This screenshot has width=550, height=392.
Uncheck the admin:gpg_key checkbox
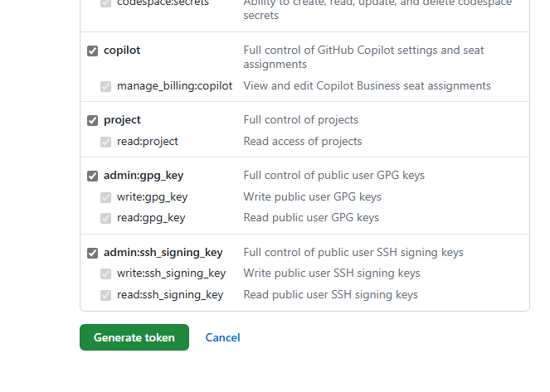(x=93, y=176)
